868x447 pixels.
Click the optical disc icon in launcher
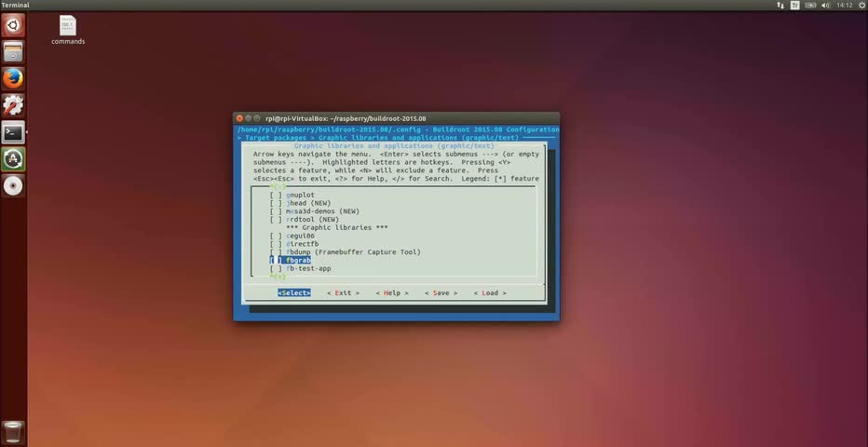13,186
